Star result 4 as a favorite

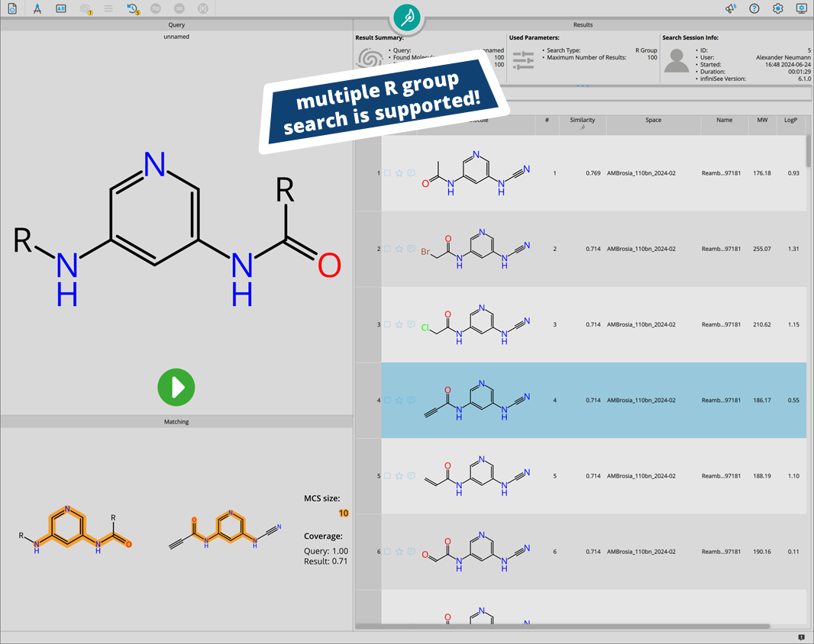coord(399,399)
